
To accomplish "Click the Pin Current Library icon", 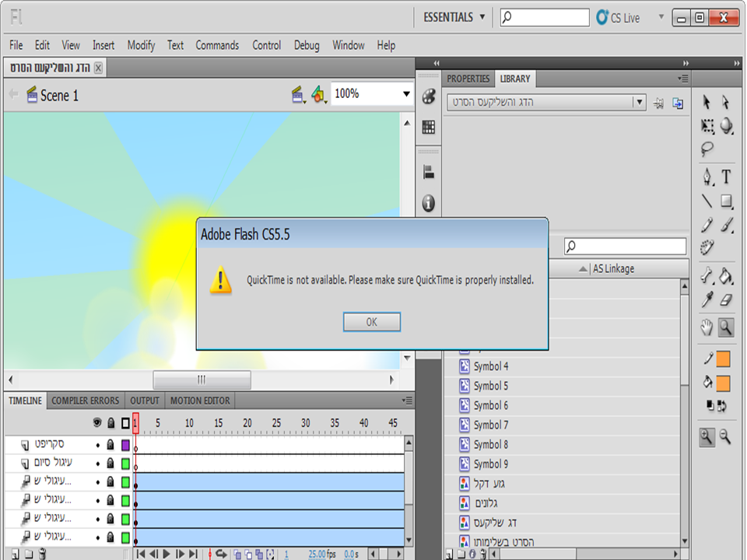I will (658, 103).
